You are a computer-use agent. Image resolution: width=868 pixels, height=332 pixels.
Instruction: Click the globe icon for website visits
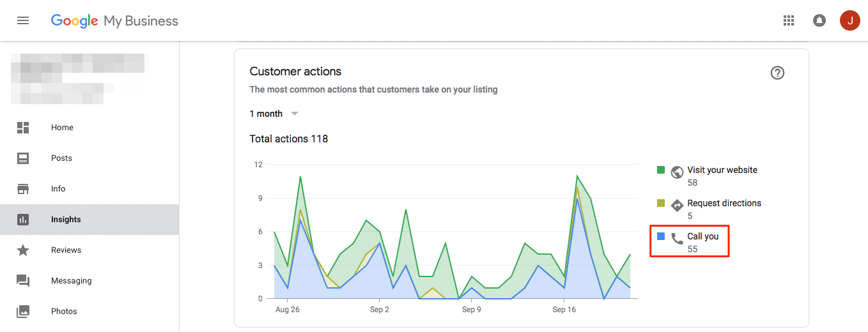click(677, 172)
